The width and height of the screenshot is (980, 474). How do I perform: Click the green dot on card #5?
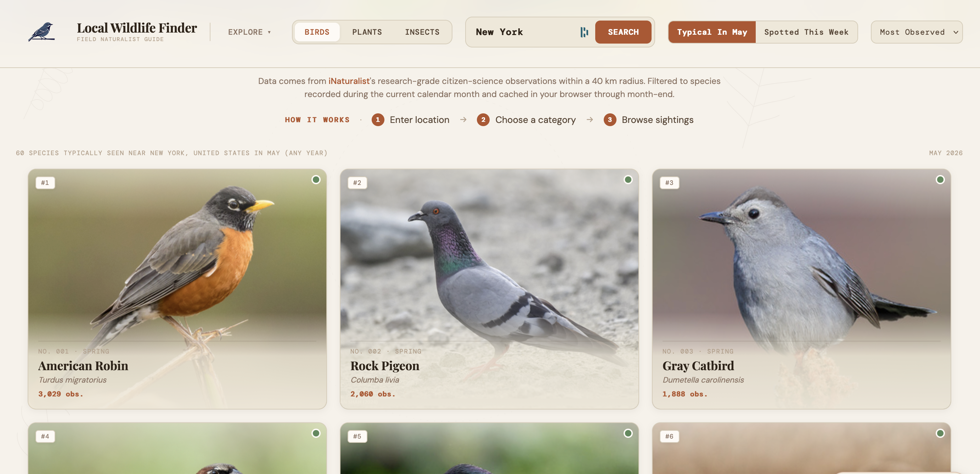tap(628, 433)
